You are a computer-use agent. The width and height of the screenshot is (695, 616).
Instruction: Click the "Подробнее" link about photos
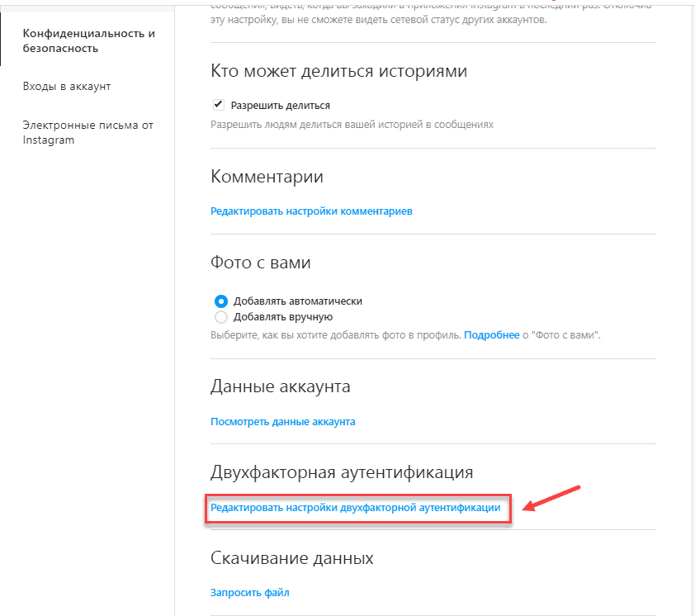click(491, 335)
